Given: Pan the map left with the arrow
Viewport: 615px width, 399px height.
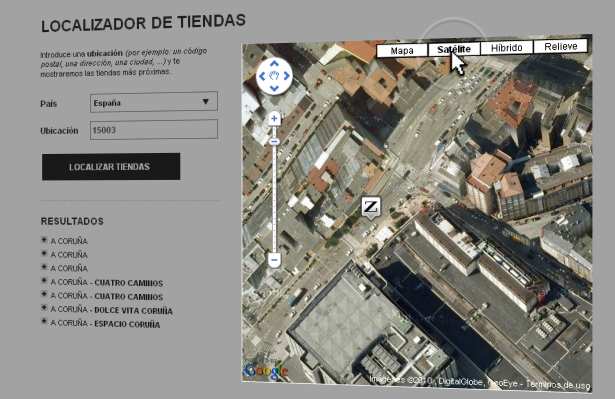Looking at the screenshot, I should (262, 76).
